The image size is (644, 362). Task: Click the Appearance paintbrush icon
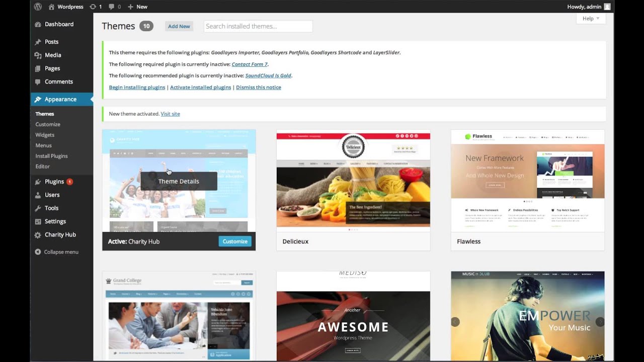coord(38,100)
